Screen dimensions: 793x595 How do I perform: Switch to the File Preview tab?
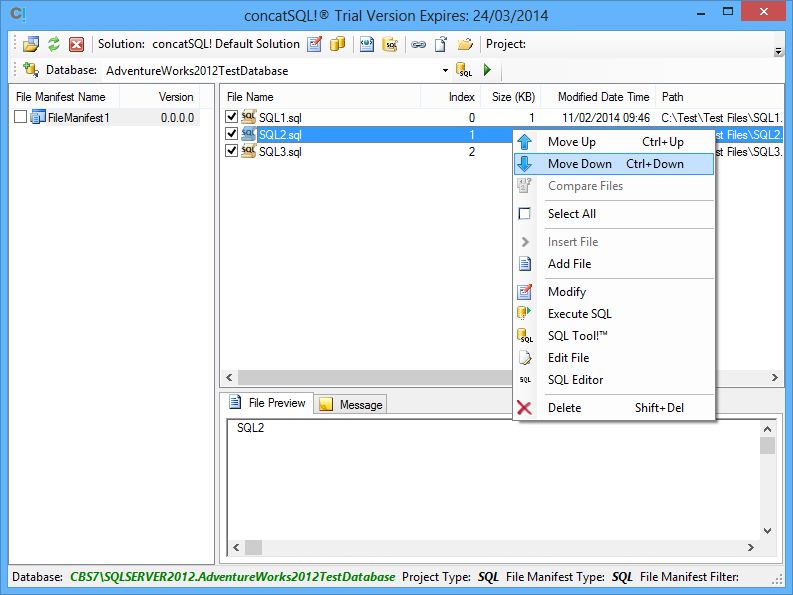(267, 403)
